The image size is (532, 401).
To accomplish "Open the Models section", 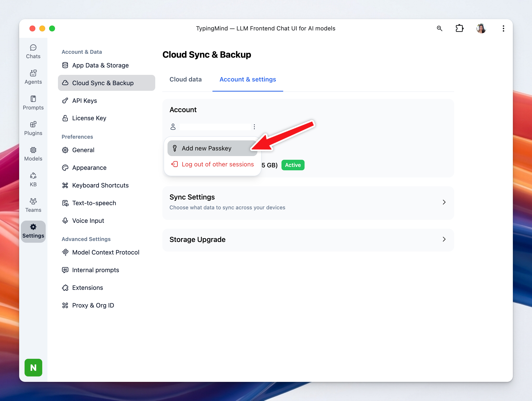I will 33,154.
